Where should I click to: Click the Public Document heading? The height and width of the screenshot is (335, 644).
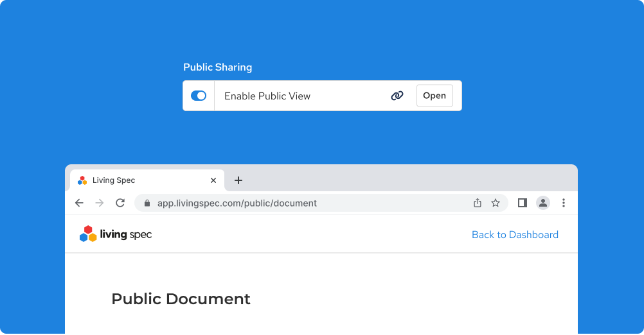click(181, 299)
